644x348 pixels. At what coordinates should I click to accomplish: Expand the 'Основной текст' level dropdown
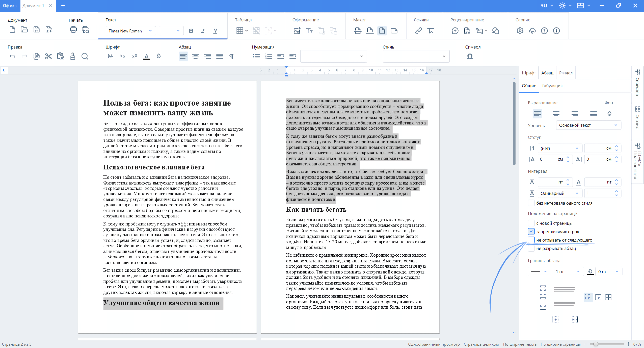[588, 125]
